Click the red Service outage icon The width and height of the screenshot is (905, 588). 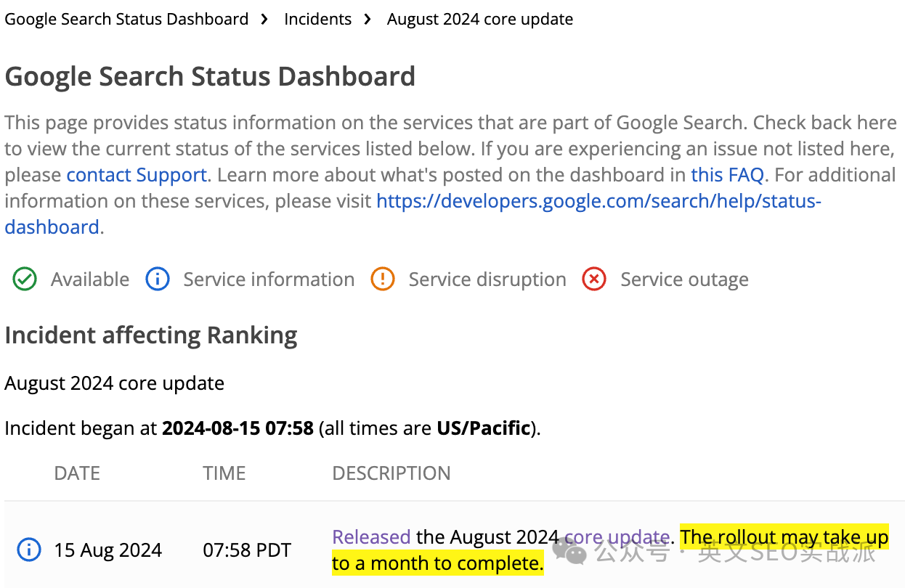coord(594,279)
